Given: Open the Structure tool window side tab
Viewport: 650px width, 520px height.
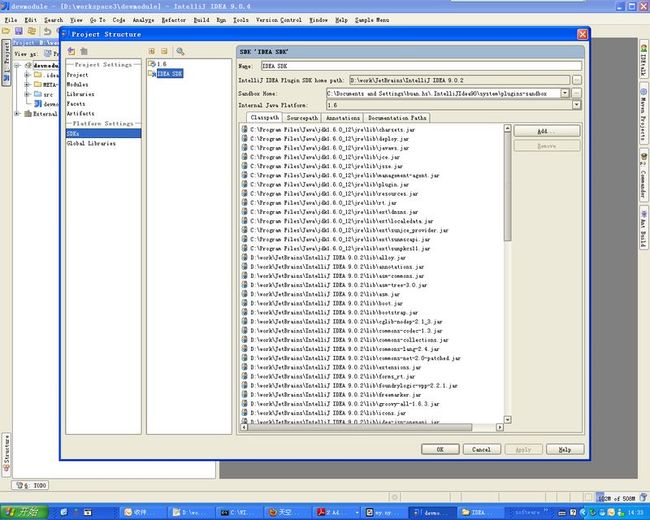Looking at the screenshot, I should point(6,455).
